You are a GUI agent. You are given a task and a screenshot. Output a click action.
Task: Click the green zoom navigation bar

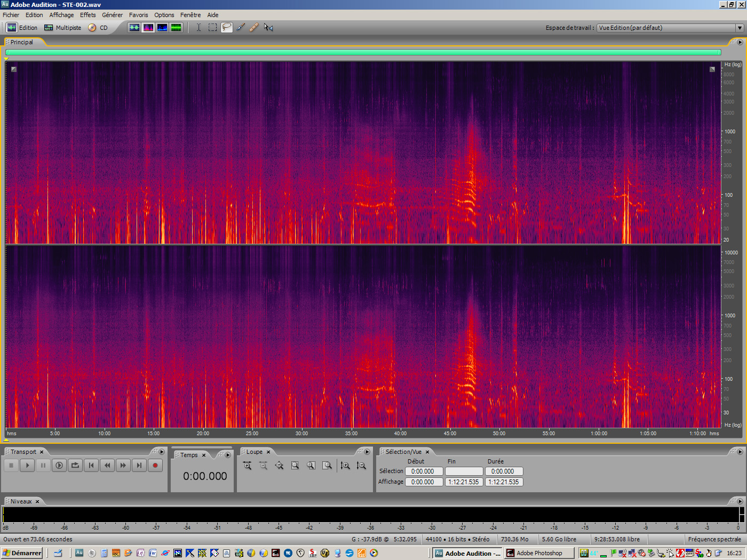(363, 52)
